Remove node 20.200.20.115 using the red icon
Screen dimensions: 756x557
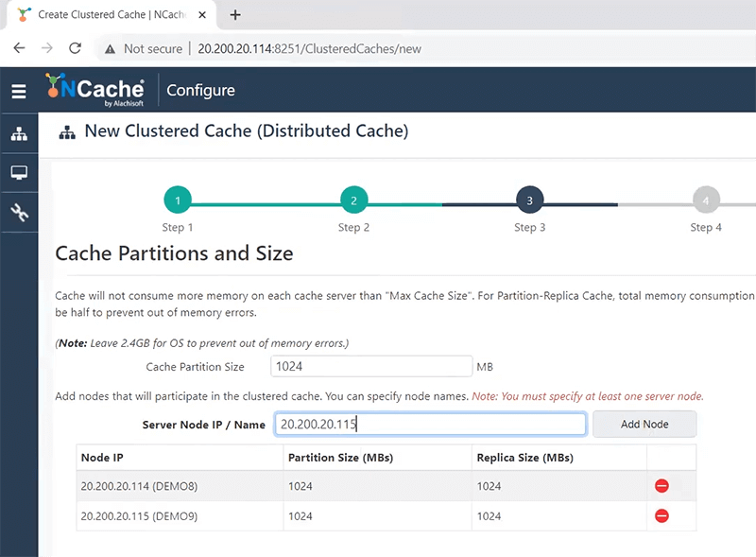click(661, 516)
